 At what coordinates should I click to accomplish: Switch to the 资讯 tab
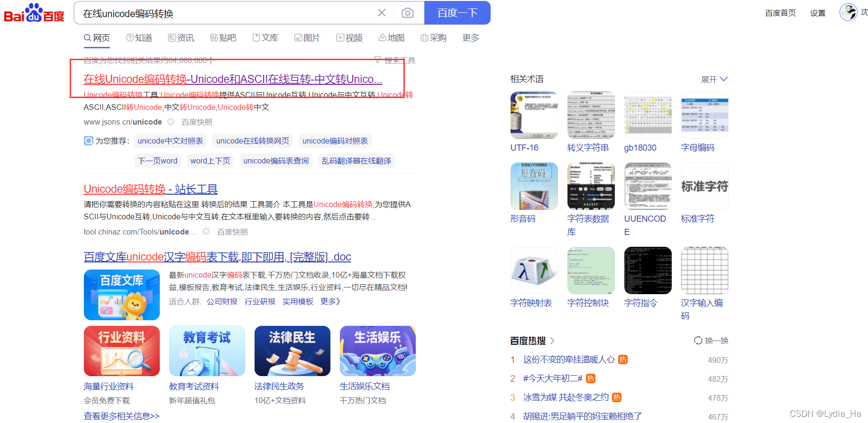tap(181, 38)
